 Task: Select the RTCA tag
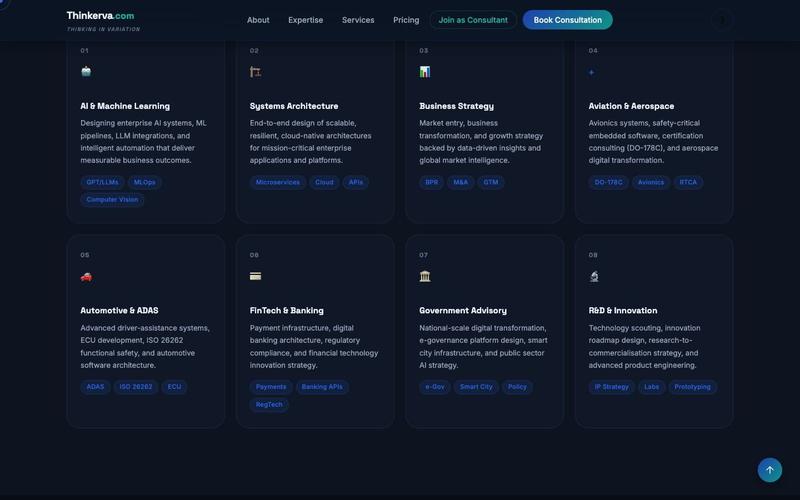tap(688, 182)
